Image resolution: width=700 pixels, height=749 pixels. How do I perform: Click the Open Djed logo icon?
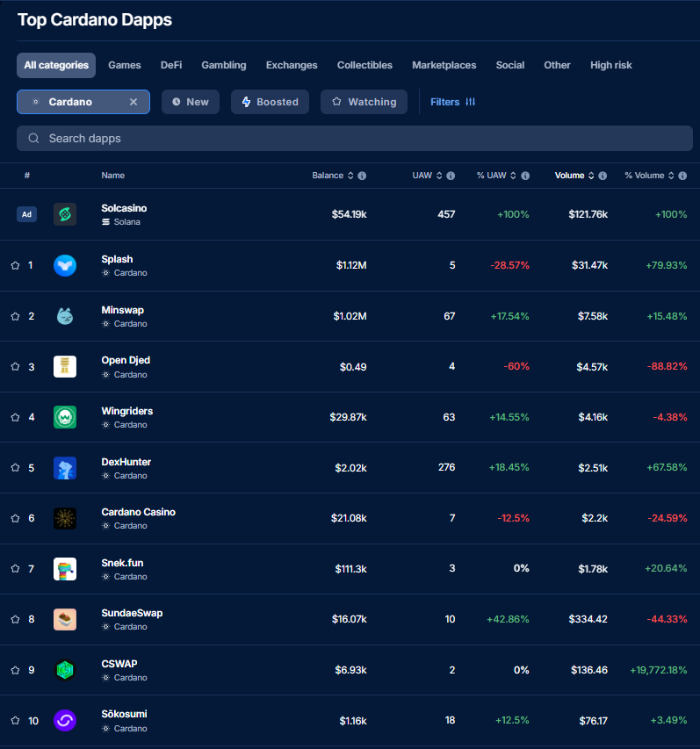coord(65,367)
